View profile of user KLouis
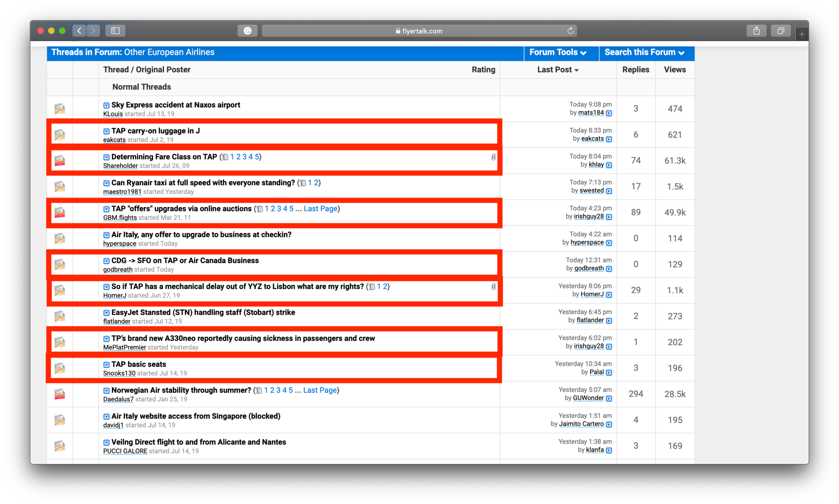The image size is (839, 504). click(x=113, y=114)
